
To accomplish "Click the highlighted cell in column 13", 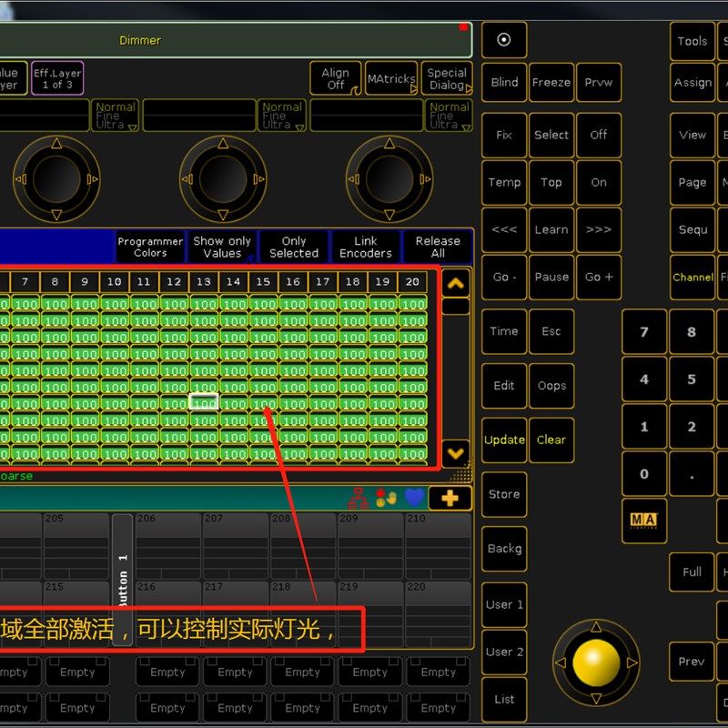I will (x=204, y=402).
